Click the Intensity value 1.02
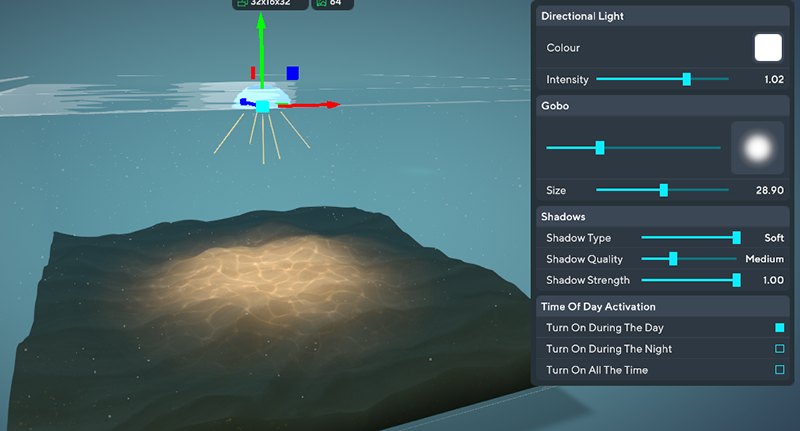800x431 pixels. [x=774, y=79]
